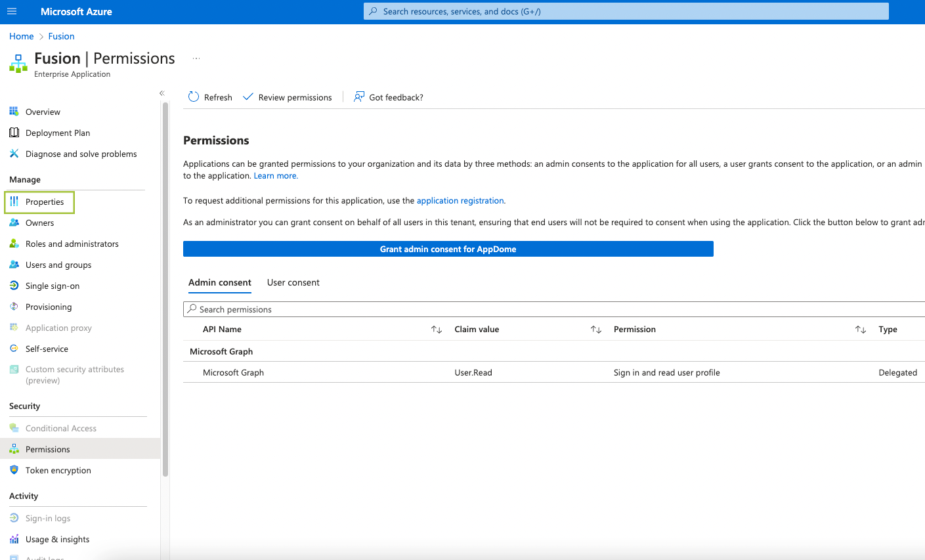
Task: Follow the application registration link
Action: pyautogui.click(x=460, y=201)
